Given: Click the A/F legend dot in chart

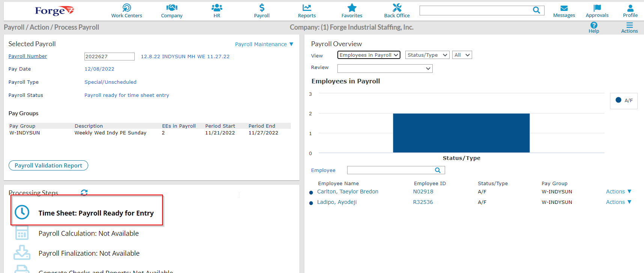Looking at the screenshot, I should (x=618, y=100).
